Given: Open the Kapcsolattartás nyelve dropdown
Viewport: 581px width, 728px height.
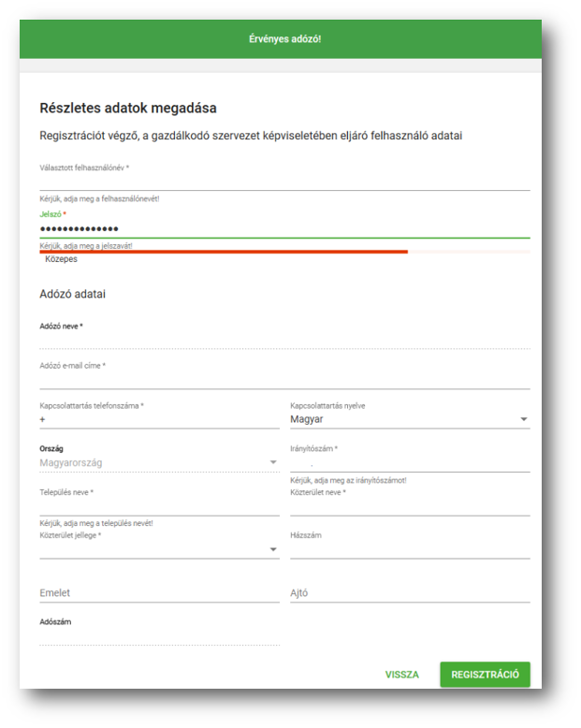Looking at the screenshot, I should (x=410, y=420).
